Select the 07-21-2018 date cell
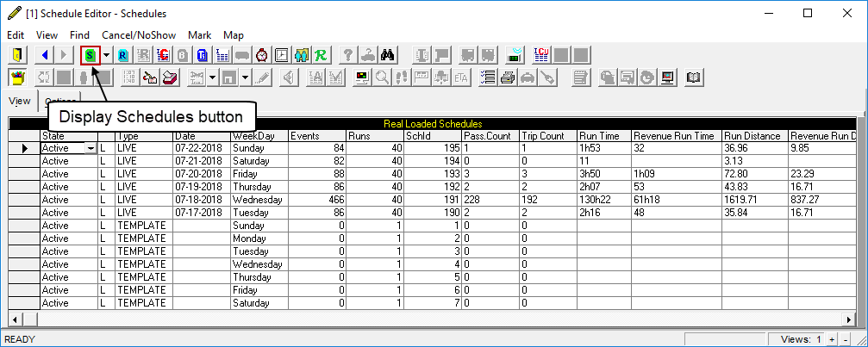The image size is (868, 347). click(x=202, y=161)
